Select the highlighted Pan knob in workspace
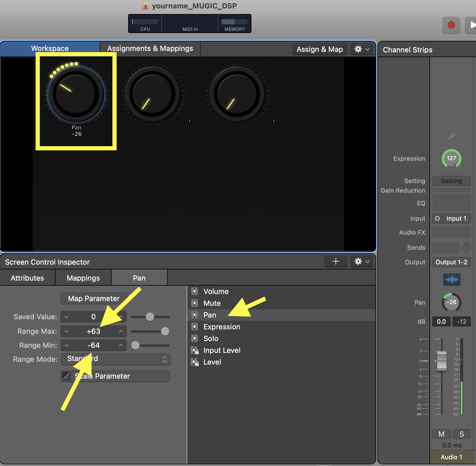 (76, 94)
